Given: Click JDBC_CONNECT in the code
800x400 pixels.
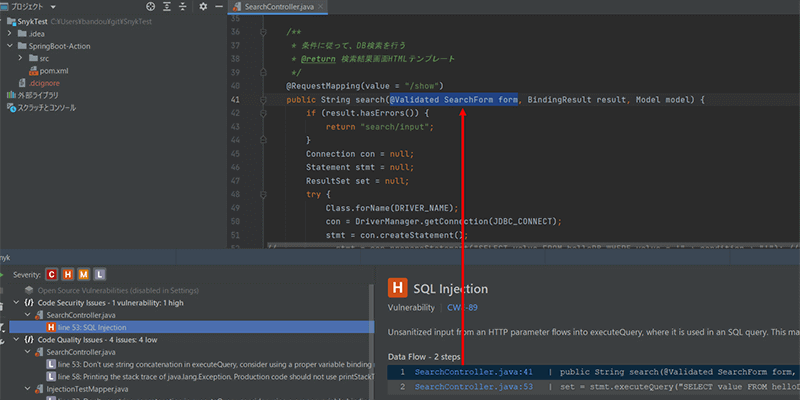Looking at the screenshot, I should click(x=522, y=221).
